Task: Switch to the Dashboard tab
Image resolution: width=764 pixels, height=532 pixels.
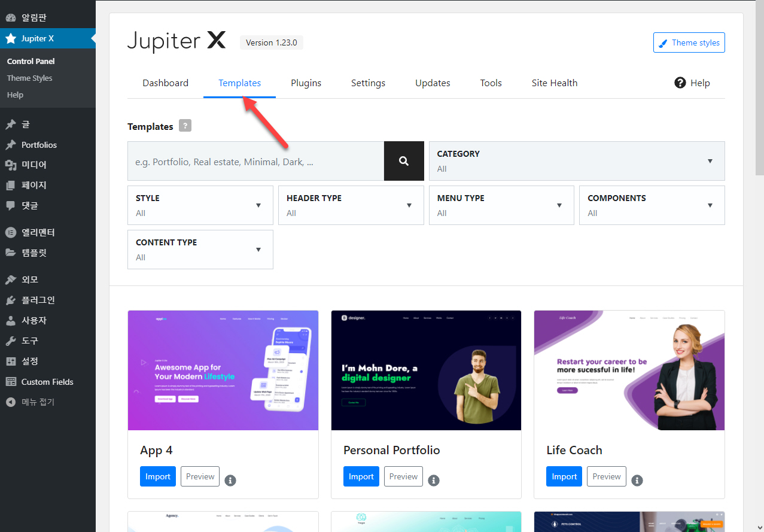Action: (x=166, y=83)
